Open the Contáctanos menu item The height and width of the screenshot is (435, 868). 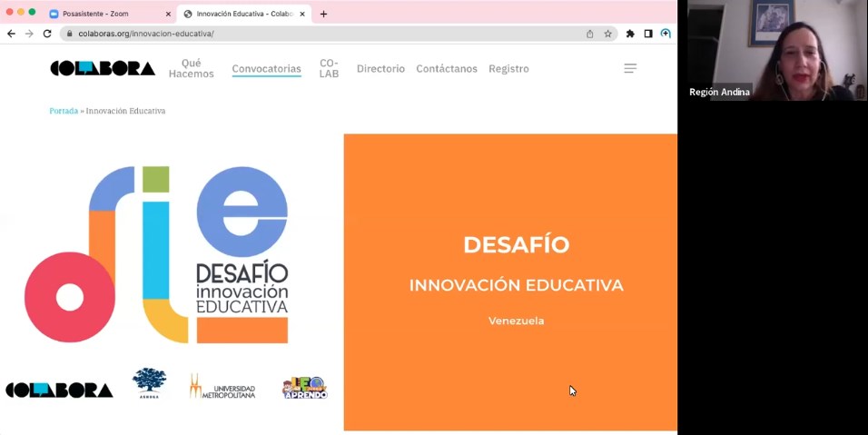[447, 69]
